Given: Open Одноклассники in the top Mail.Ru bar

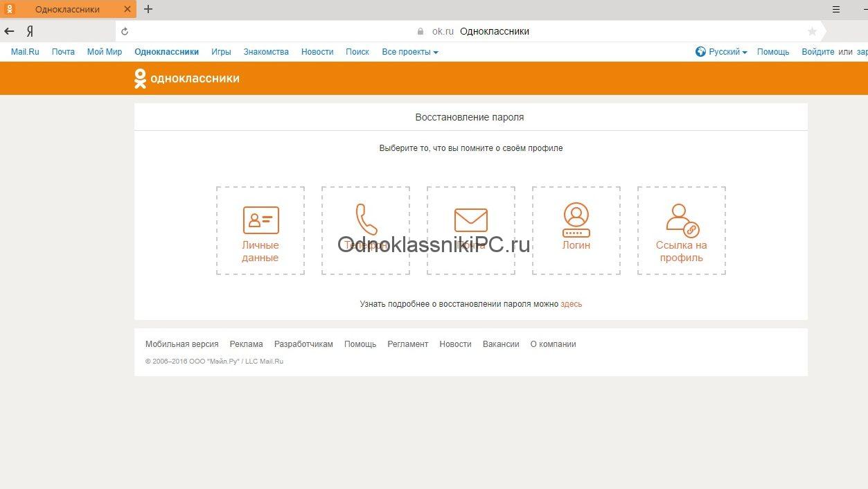Looking at the screenshot, I should (167, 52).
